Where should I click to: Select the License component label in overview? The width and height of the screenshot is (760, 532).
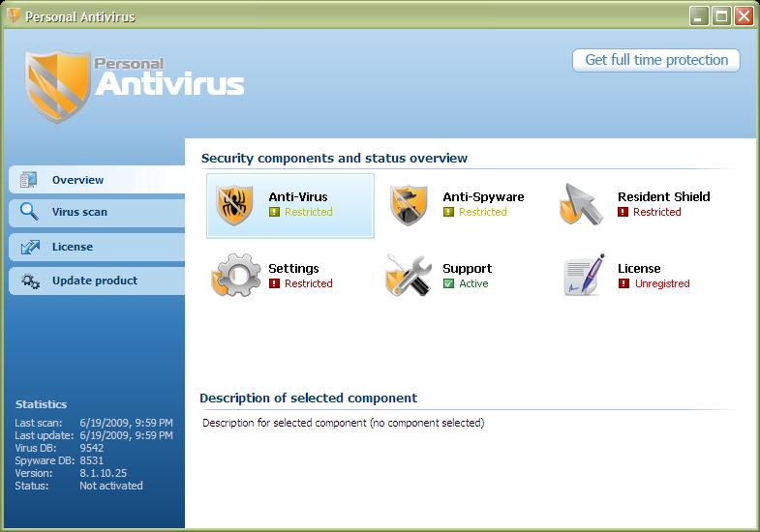point(639,269)
